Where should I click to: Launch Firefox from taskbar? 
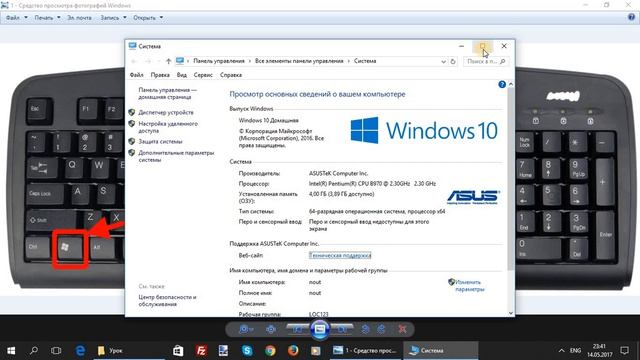coord(293,351)
